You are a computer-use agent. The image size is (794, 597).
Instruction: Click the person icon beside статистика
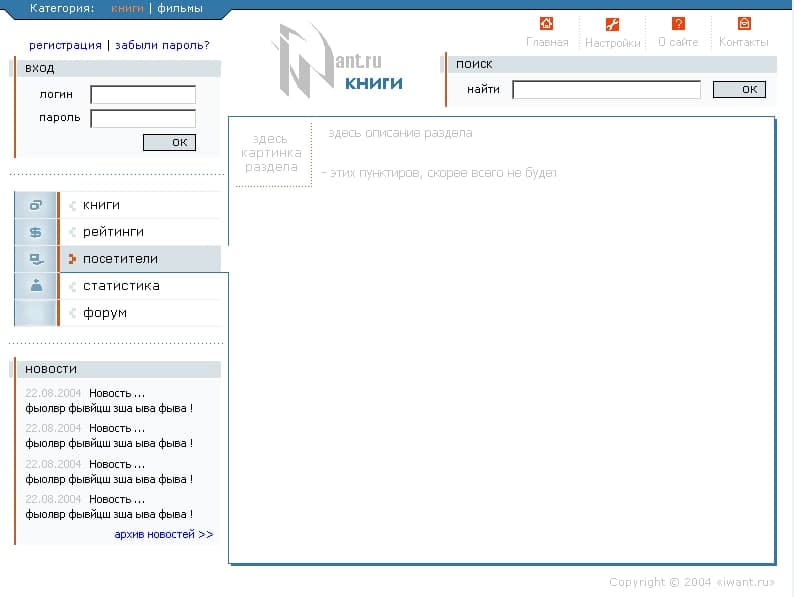(x=36, y=286)
